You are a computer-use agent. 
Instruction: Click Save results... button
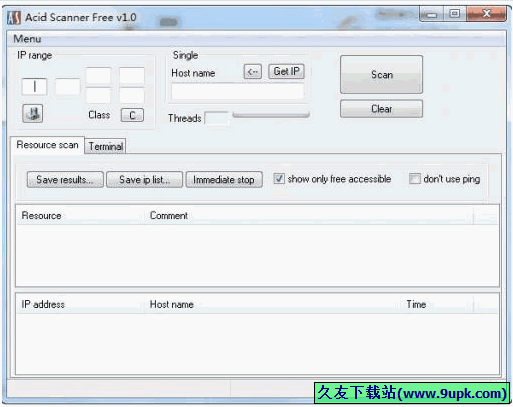click(65, 180)
